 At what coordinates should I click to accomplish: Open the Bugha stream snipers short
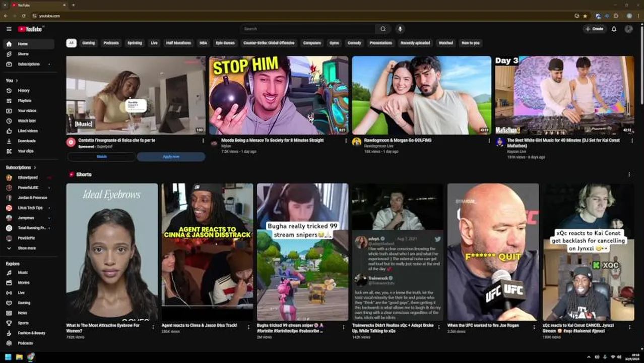click(302, 252)
